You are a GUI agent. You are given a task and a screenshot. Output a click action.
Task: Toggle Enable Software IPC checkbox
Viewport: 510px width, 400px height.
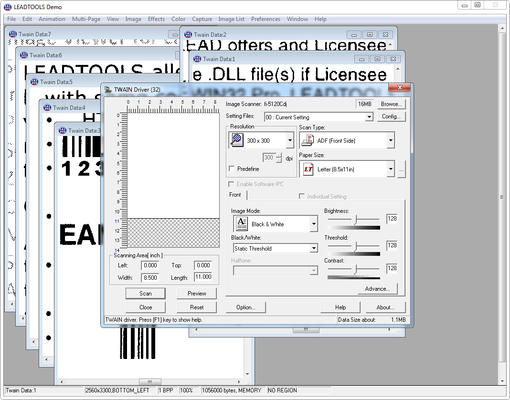[x=231, y=184]
